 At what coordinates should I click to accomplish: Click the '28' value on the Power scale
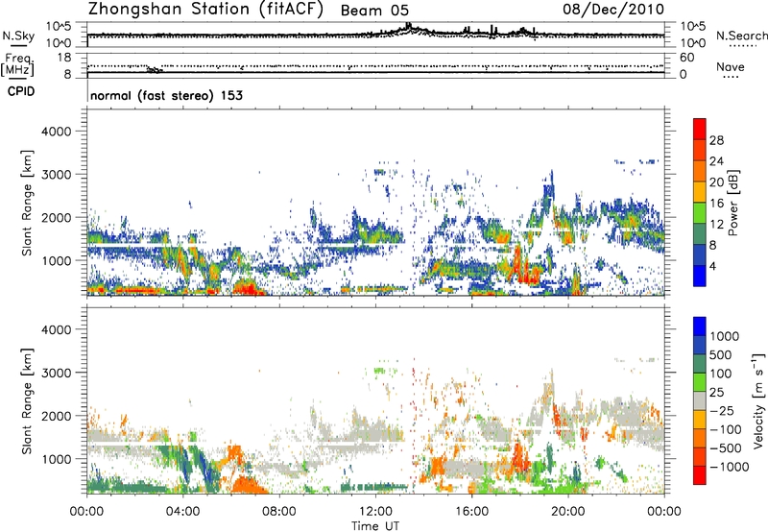pos(716,140)
